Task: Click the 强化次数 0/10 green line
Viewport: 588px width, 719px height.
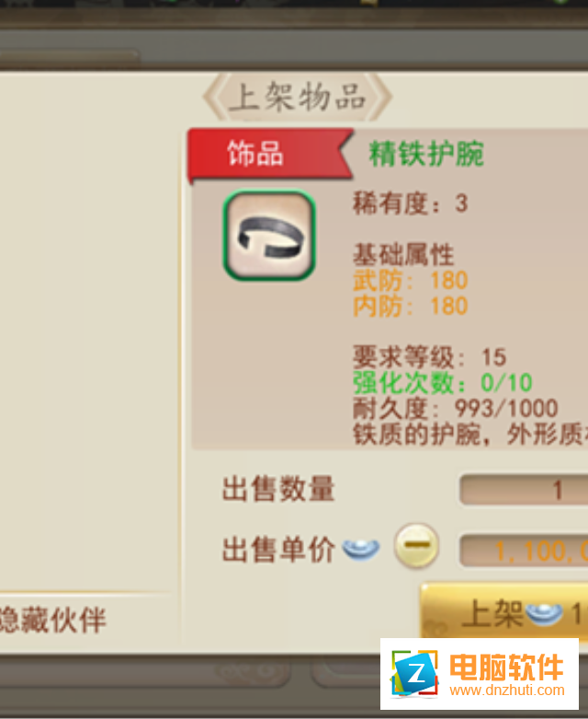Action: click(442, 382)
